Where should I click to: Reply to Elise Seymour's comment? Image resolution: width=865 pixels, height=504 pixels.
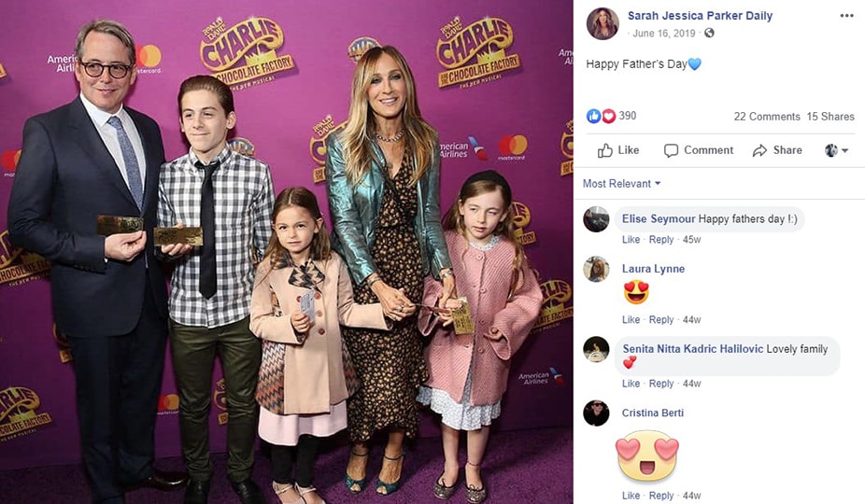660,239
